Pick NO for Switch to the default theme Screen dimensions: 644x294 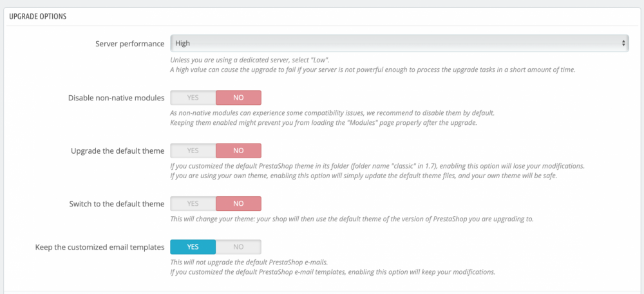(x=238, y=204)
